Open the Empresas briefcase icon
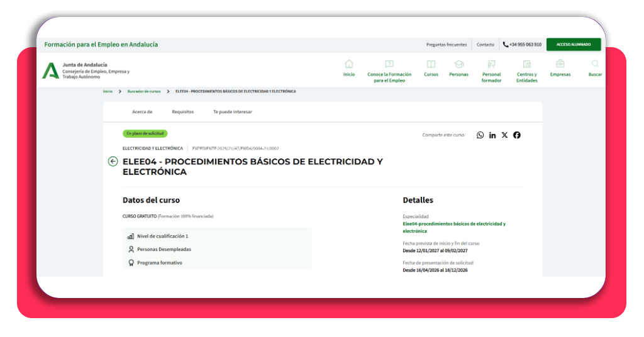 pos(560,64)
